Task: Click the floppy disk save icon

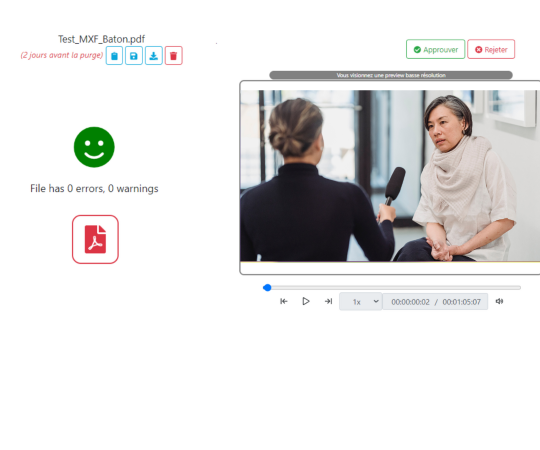Action: tap(134, 56)
